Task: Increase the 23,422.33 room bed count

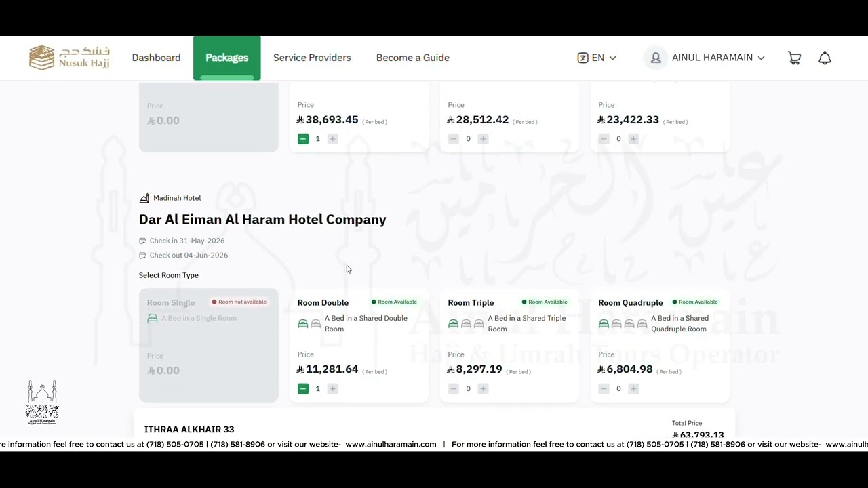Action: pos(633,138)
